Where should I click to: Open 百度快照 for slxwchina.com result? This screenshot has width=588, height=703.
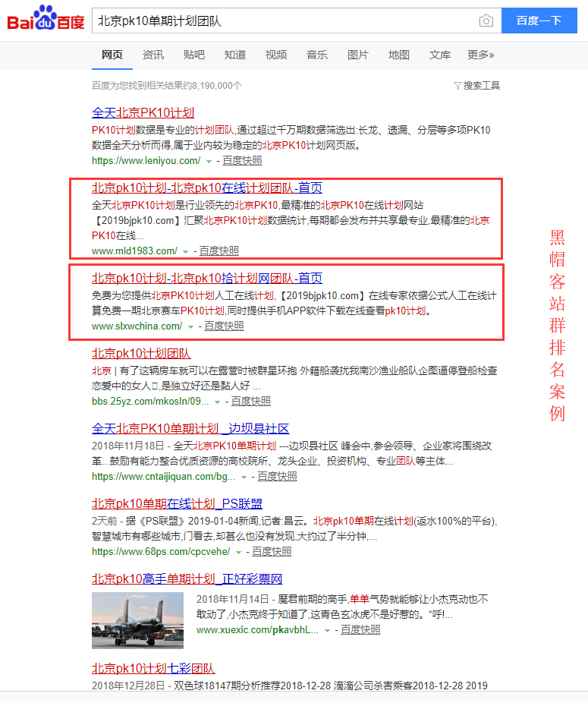click(x=224, y=326)
